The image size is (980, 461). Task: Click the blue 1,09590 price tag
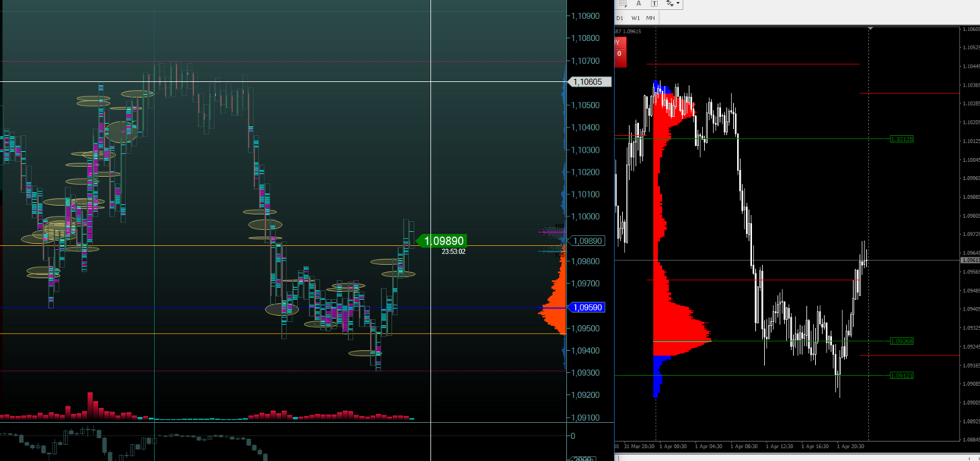[x=588, y=308]
